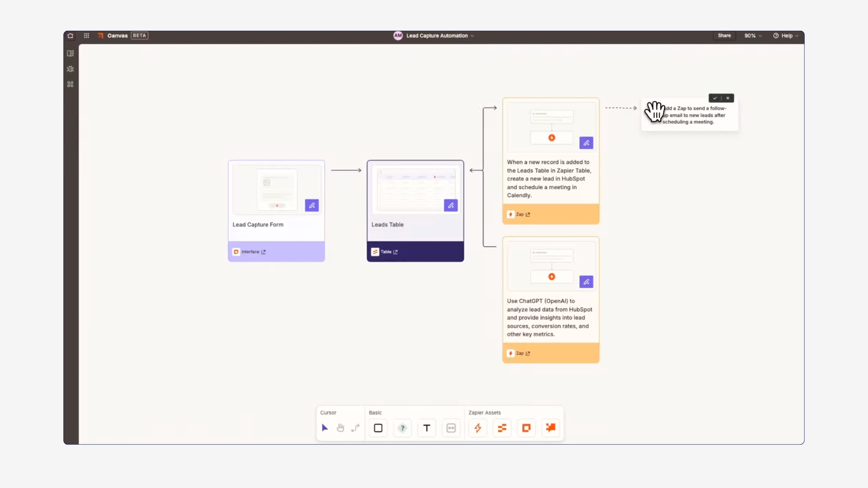The image size is (868, 488).
Task: Select the arrow pointer cursor tool
Action: tap(325, 428)
